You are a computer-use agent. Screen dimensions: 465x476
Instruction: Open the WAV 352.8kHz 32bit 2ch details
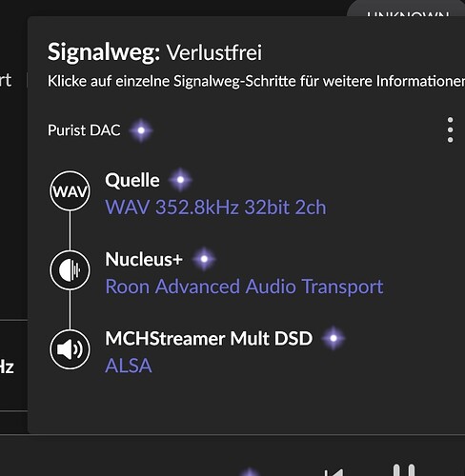215,208
